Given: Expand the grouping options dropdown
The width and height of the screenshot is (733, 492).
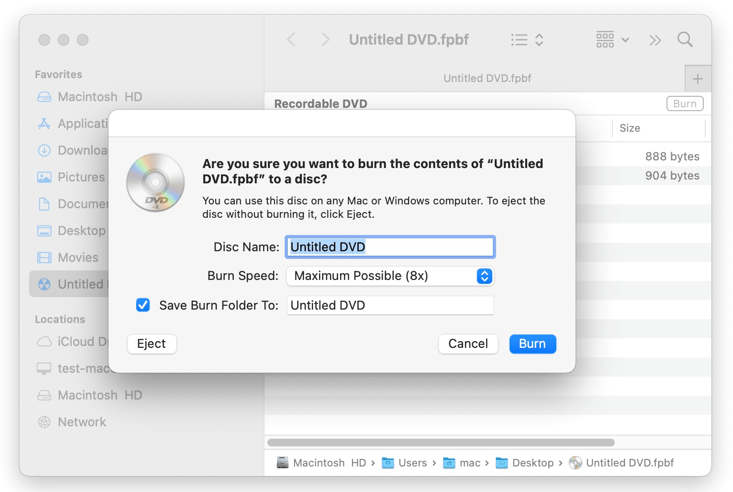Looking at the screenshot, I should pos(612,40).
